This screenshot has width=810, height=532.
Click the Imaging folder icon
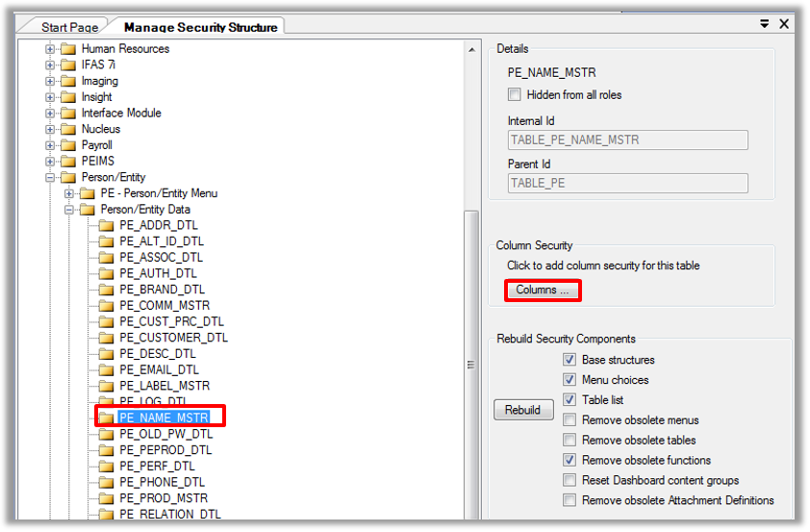(x=68, y=81)
